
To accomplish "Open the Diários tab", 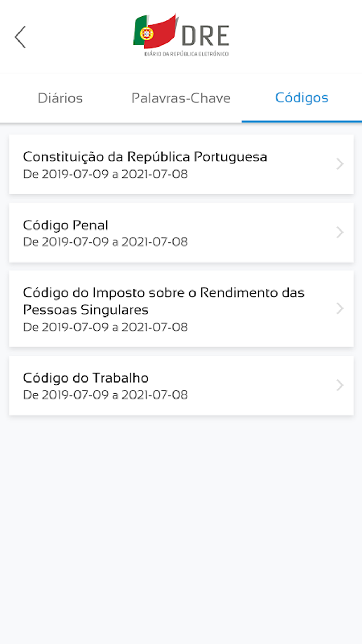I will 60,98.
